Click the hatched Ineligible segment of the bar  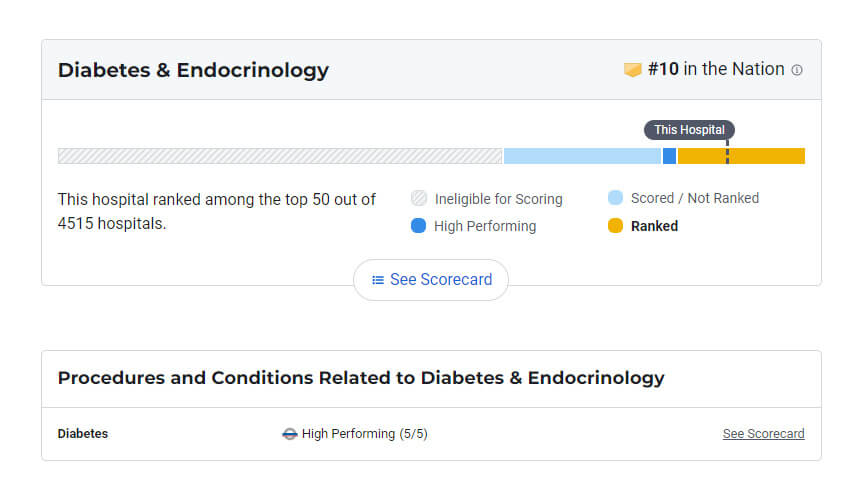pyautogui.click(x=280, y=156)
